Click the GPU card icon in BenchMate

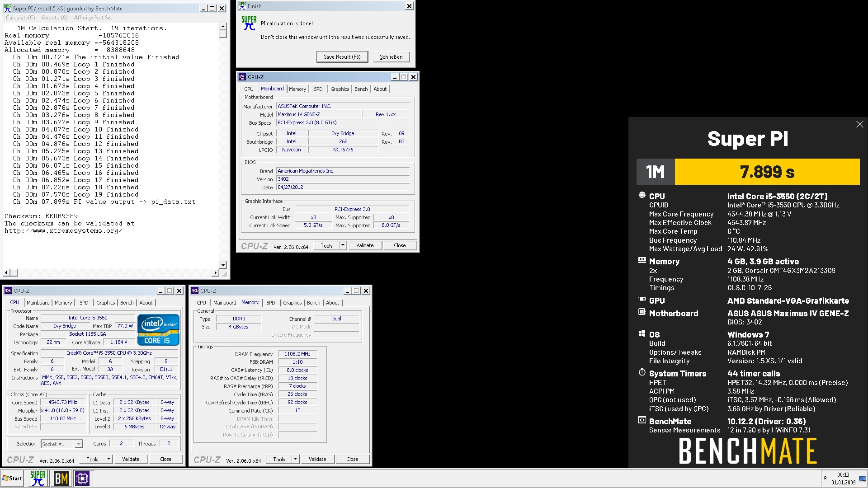click(x=642, y=299)
